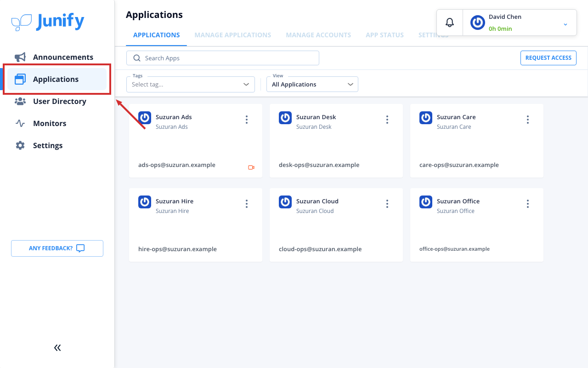Switch to the App Status tab
The height and width of the screenshot is (368, 588).
point(385,35)
